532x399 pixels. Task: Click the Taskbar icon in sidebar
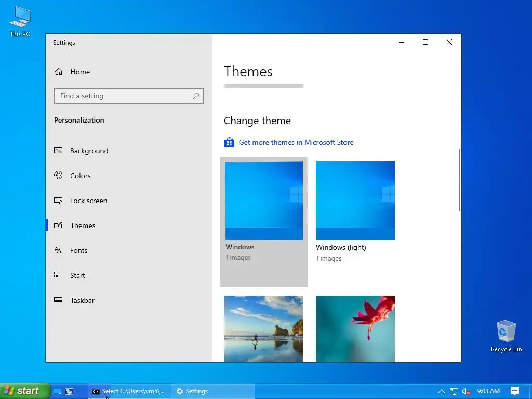pyautogui.click(x=58, y=300)
